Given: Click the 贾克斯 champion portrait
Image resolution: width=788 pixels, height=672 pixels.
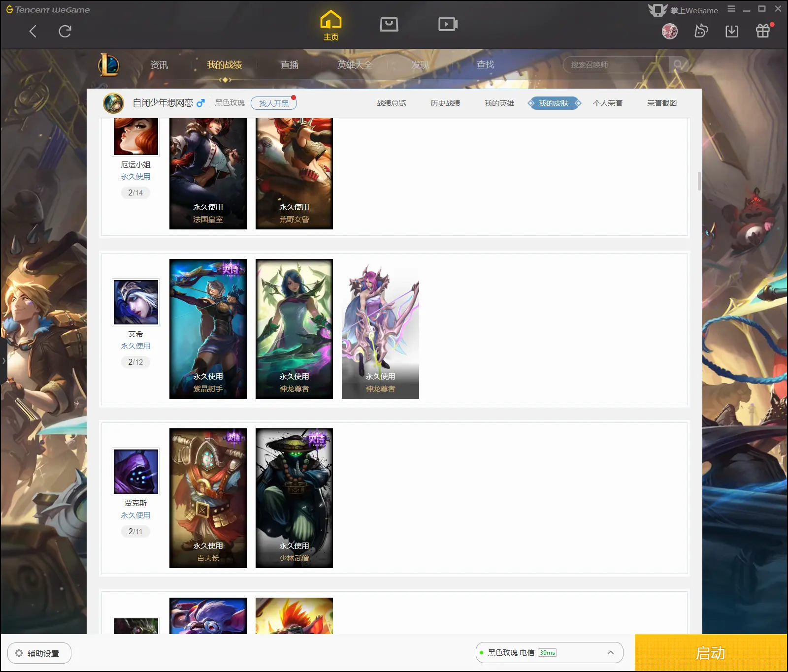Looking at the screenshot, I should pyautogui.click(x=136, y=471).
